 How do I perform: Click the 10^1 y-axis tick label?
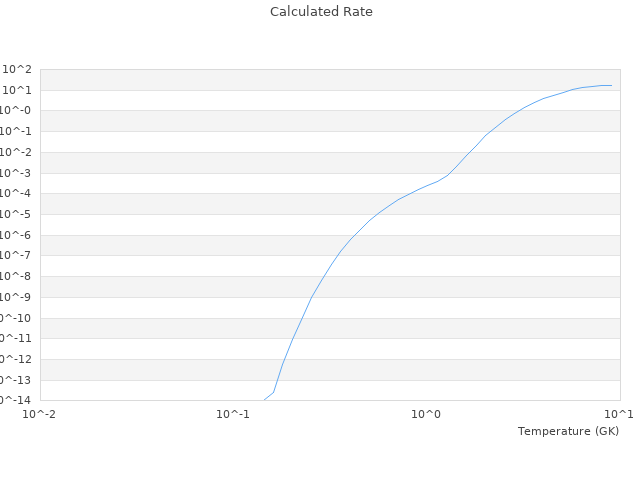pyautogui.click(x=17, y=90)
